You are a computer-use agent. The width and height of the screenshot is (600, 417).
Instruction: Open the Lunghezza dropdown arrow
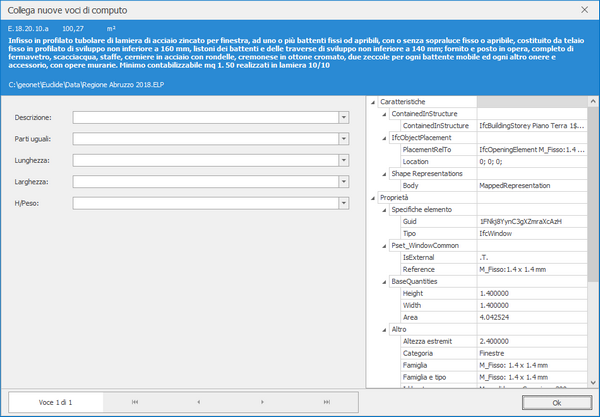tap(344, 160)
